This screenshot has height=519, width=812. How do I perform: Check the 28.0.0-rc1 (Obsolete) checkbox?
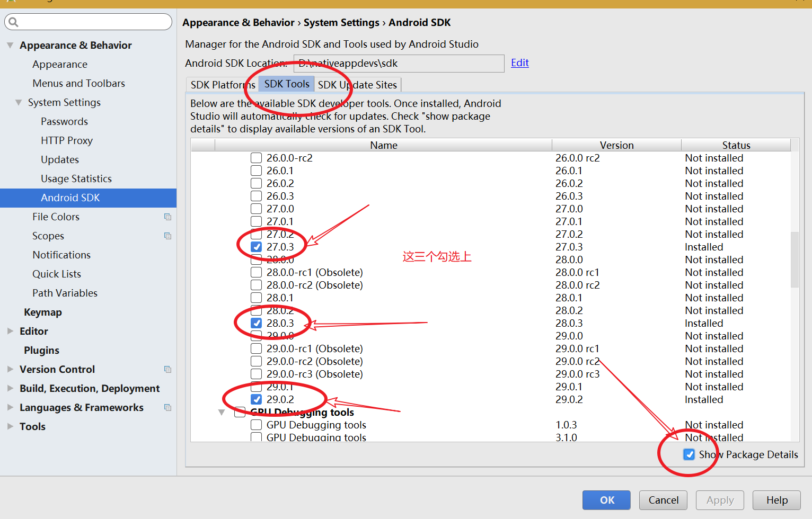pos(256,272)
